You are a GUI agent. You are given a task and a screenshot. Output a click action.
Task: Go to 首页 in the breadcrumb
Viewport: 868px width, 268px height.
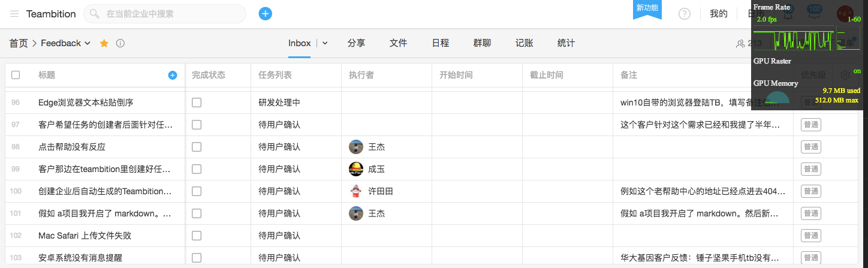coord(19,43)
